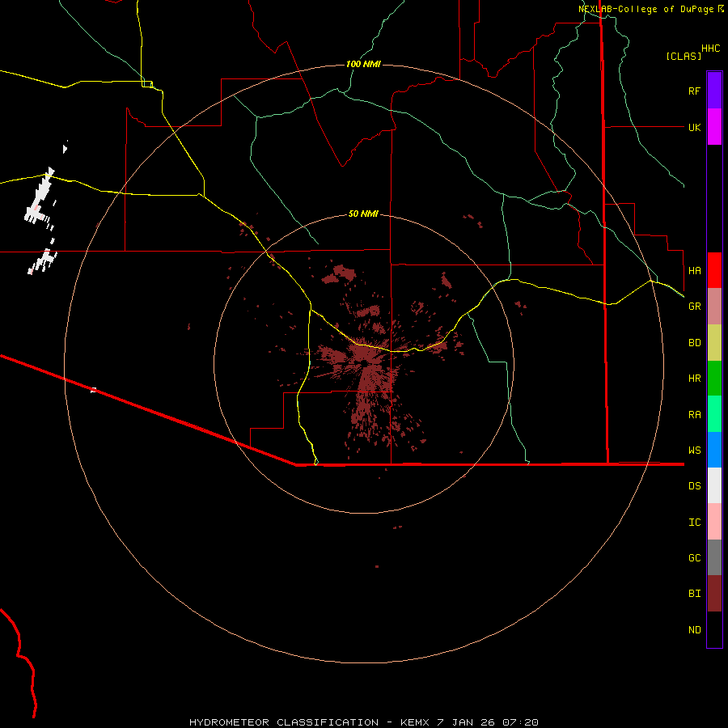Image resolution: width=728 pixels, height=728 pixels.
Task: Click the DS white legend swatch
Action: [x=714, y=485]
